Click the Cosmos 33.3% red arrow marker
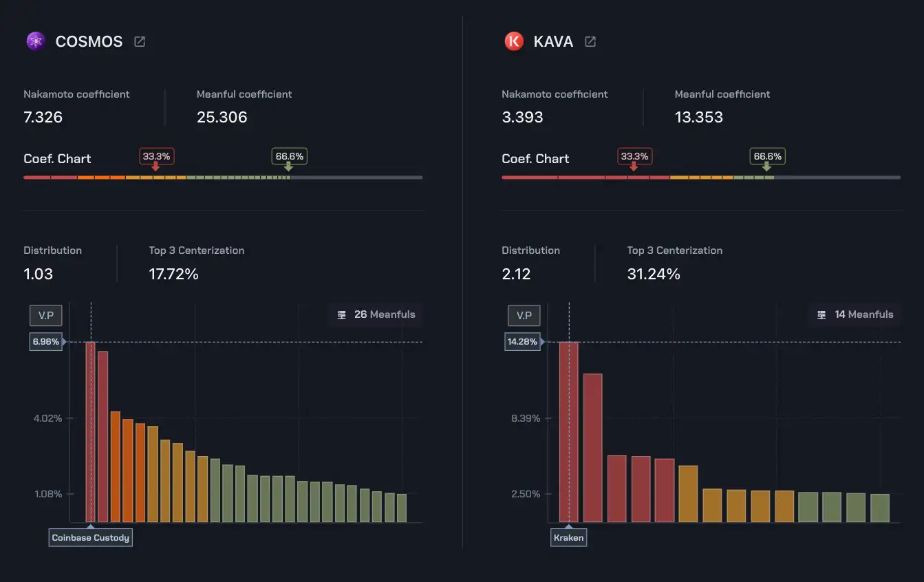Screen dimensions: 924x582 (155, 166)
